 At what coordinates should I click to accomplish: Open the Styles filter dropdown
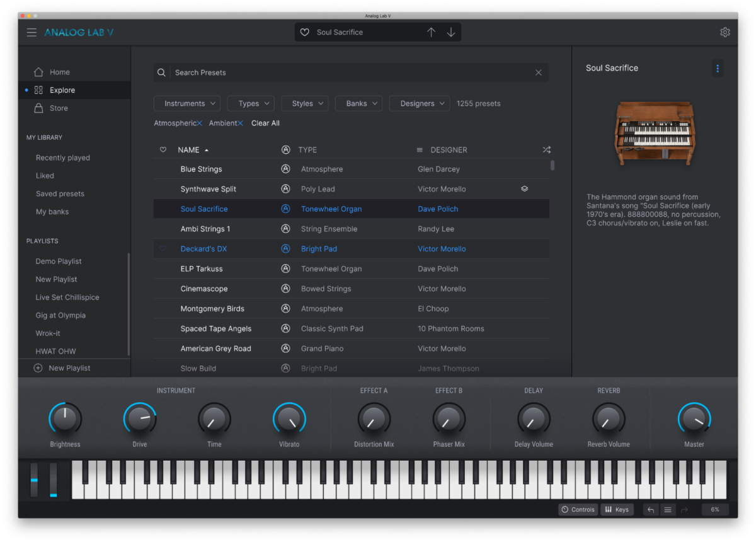pos(304,103)
